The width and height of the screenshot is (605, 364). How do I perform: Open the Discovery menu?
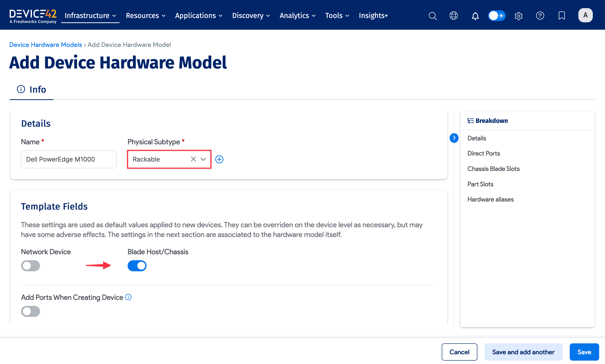(251, 15)
